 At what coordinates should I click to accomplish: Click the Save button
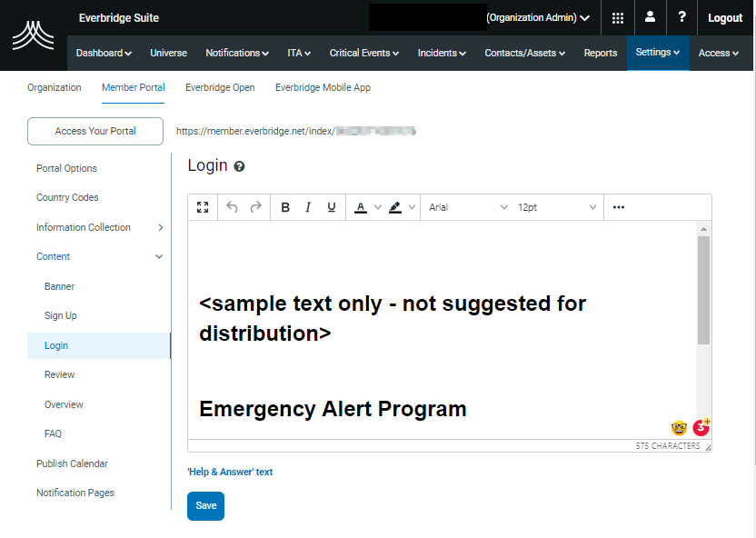(205, 505)
